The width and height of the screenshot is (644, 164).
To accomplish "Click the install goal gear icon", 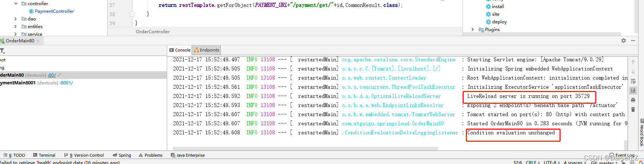I will [x=488, y=7].
